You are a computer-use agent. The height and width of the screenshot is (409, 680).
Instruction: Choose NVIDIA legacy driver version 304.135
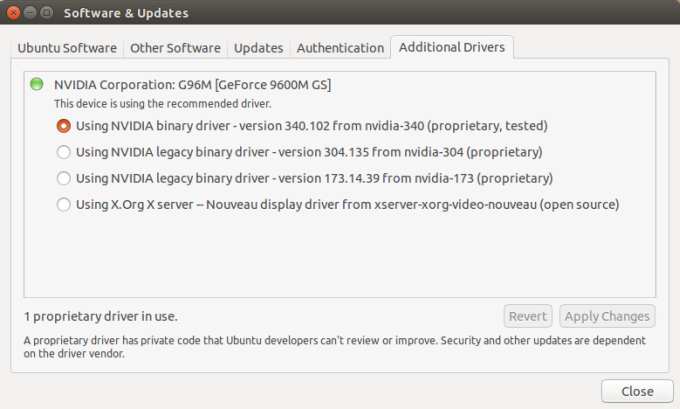(64, 152)
